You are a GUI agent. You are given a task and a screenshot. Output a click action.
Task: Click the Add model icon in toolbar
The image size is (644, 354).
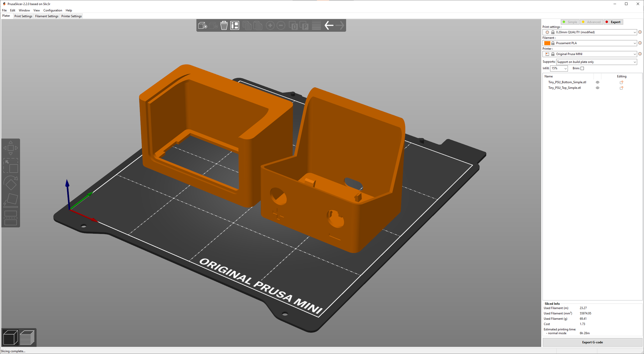(x=202, y=25)
